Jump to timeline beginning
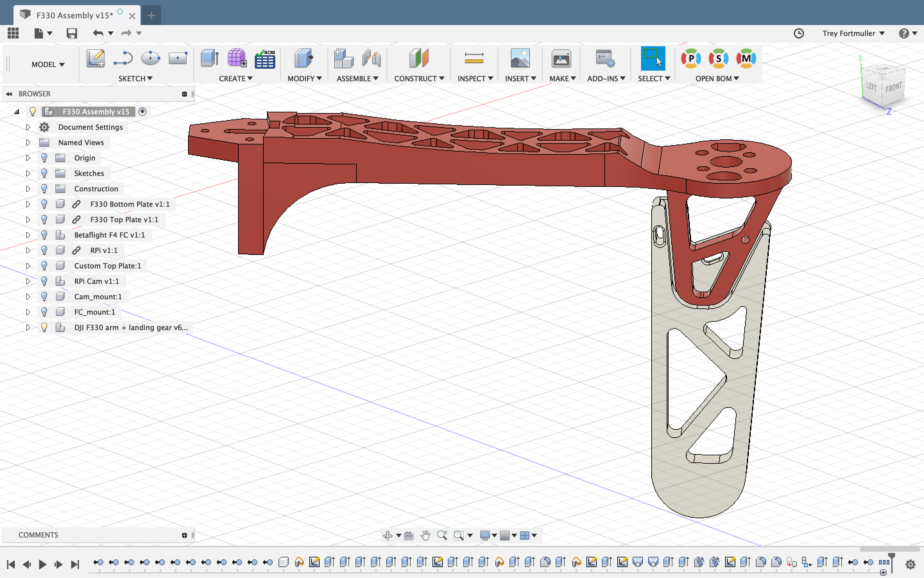This screenshot has width=924, height=578. [11, 564]
